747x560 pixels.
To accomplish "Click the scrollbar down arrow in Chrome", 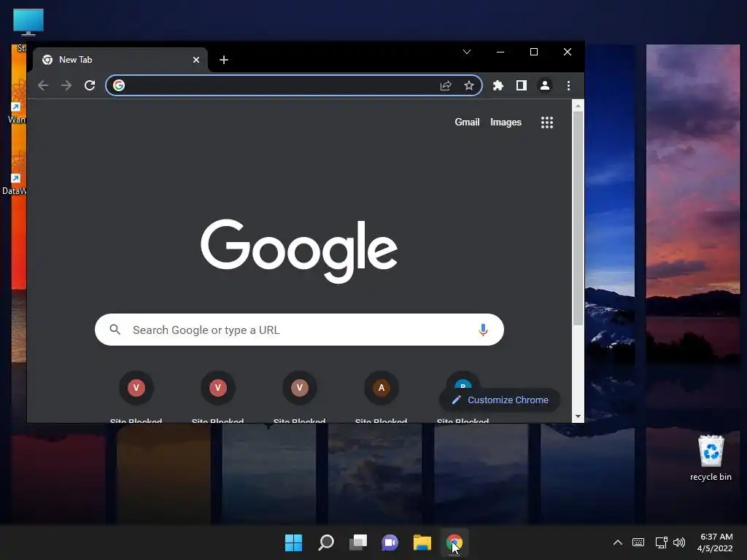I will [x=578, y=416].
